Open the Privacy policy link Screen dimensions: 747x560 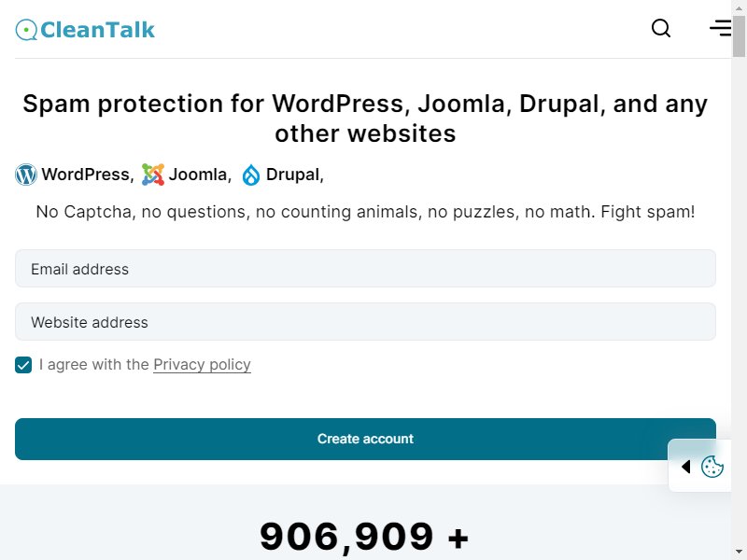[202, 364]
